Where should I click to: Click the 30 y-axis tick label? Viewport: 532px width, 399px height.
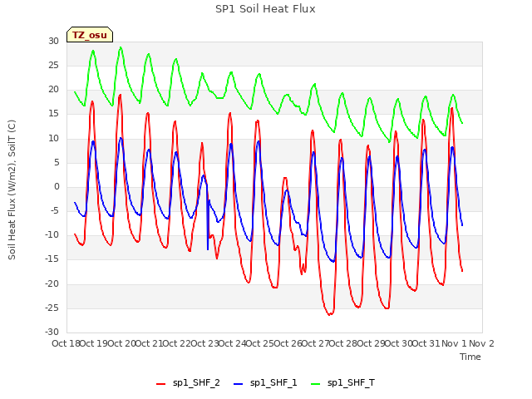(53, 41)
